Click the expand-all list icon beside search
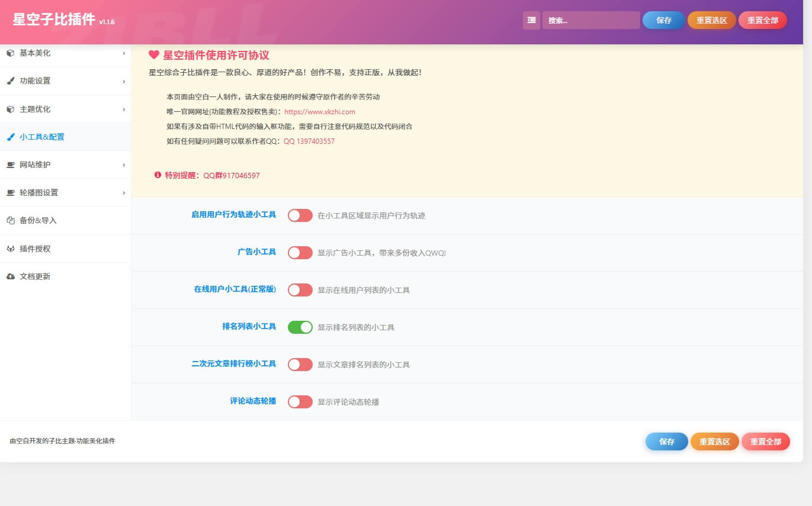This screenshot has height=506, width=812. [x=531, y=20]
